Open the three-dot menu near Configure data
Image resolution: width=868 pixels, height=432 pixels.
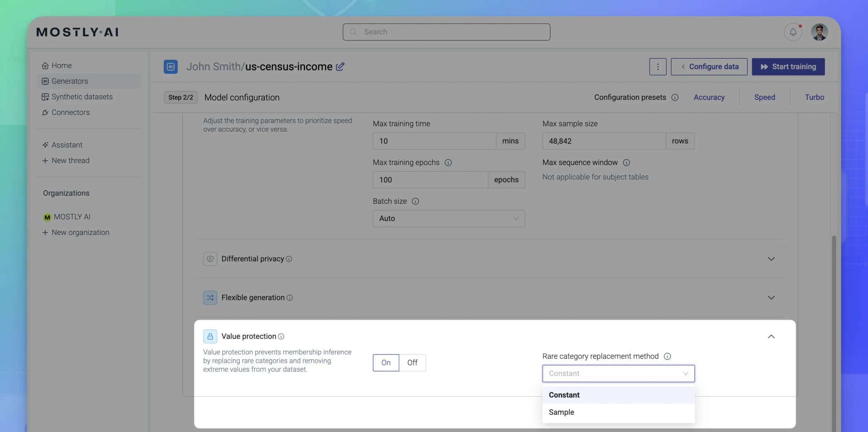[658, 66]
